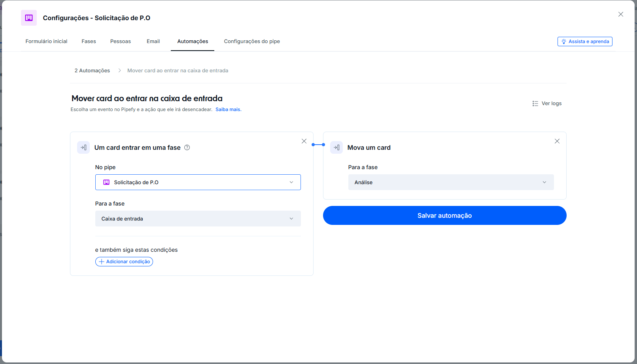Open the 'No pipe' dropdown showing Solicitação de P.O

(x=198, y=182)
